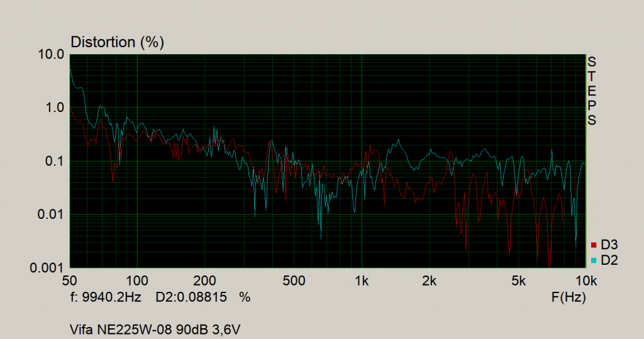The width and height of the screenshot is (644, 339).
Task: Click the vertical STEPS label
Action: [x=591, y=91]
